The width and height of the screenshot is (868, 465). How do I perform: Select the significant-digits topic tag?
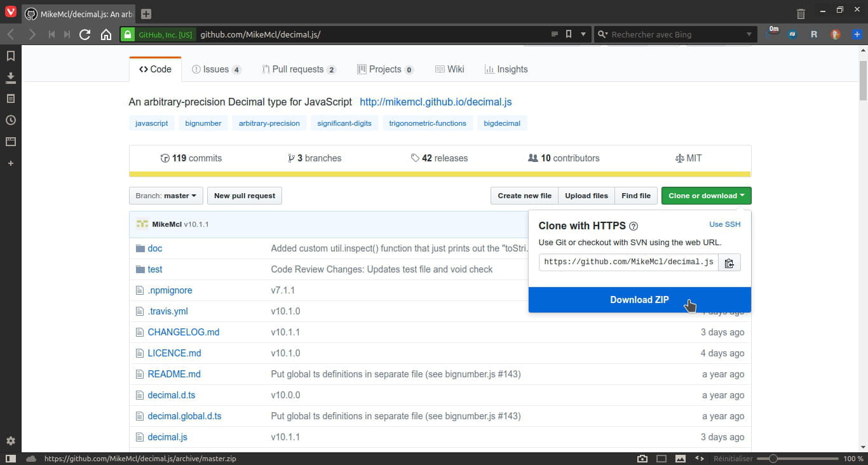[344, 123]
